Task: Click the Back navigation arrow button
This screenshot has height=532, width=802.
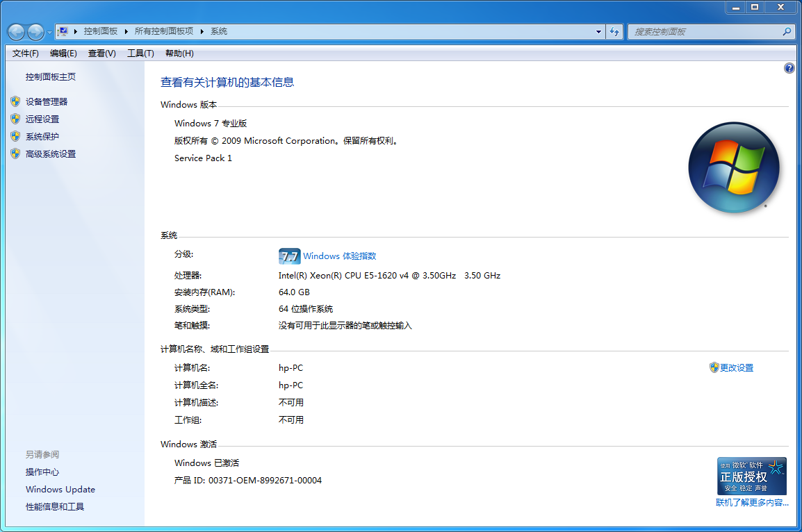Action: click(x=17, y=32)
